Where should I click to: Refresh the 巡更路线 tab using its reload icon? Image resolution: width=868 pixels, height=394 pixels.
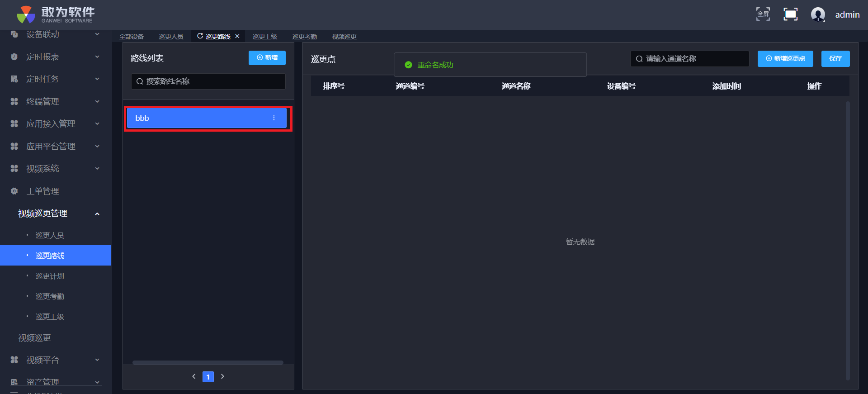(x=200, y=36)
